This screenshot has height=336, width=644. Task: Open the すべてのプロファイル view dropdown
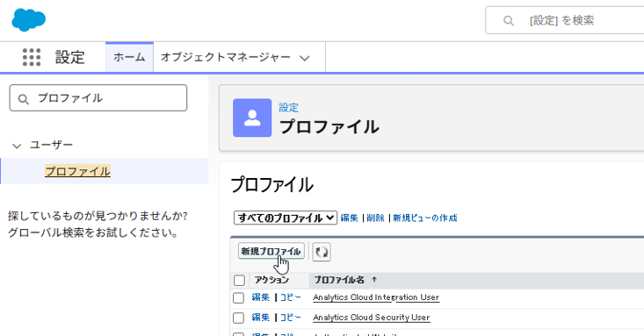pyautogui.click(x=286, y=218)
